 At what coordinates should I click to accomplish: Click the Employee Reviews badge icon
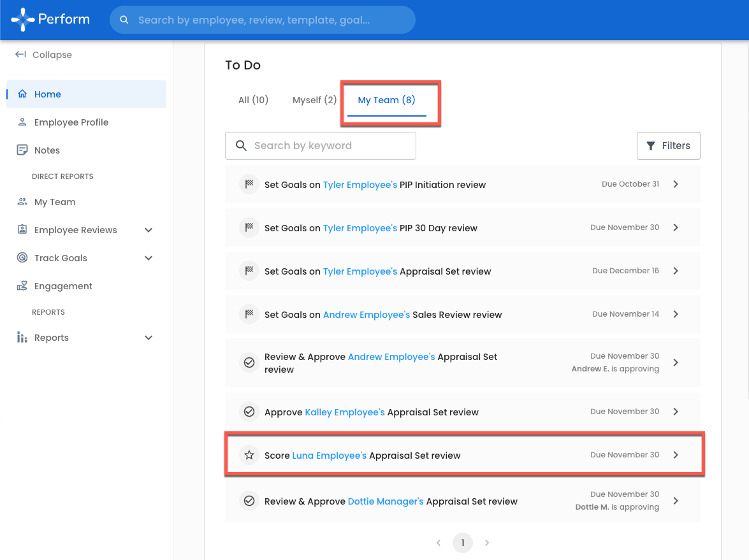(x=22, y=229)
